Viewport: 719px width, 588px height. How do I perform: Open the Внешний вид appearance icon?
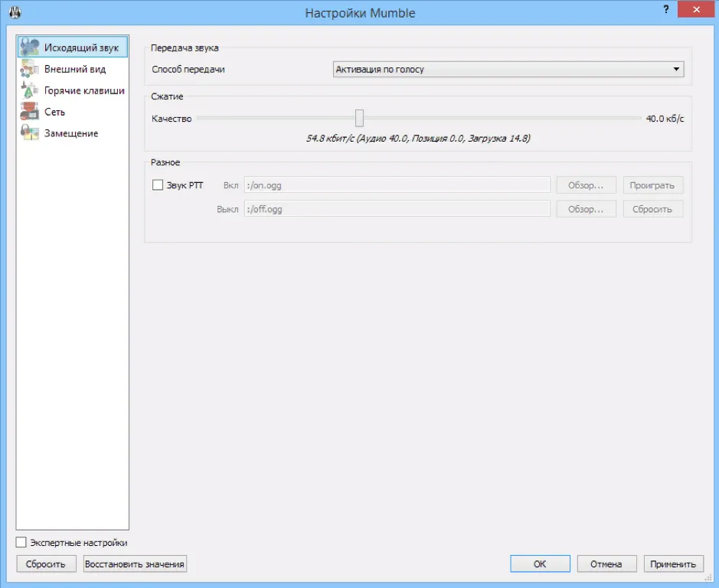click(x=29, y=69)
